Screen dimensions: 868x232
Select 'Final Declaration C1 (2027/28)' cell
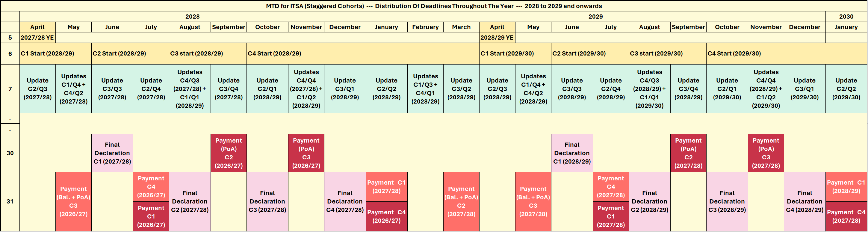[112, 153]
